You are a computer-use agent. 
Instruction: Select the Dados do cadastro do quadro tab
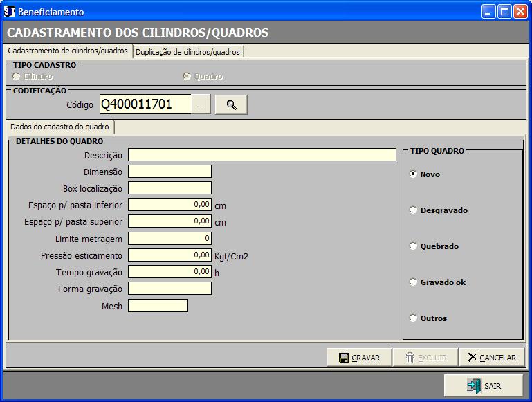pyautogui.click(x=59, y=127)
